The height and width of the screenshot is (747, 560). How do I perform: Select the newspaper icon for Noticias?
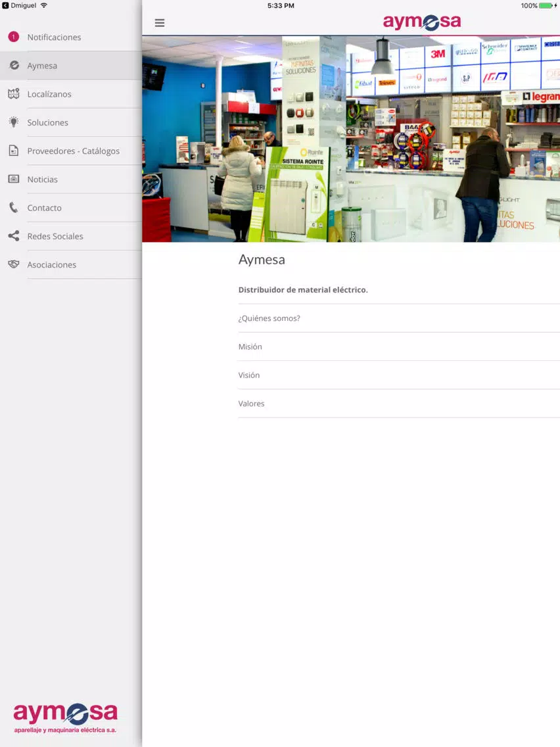pyautogui.click(x=14, y=179)
